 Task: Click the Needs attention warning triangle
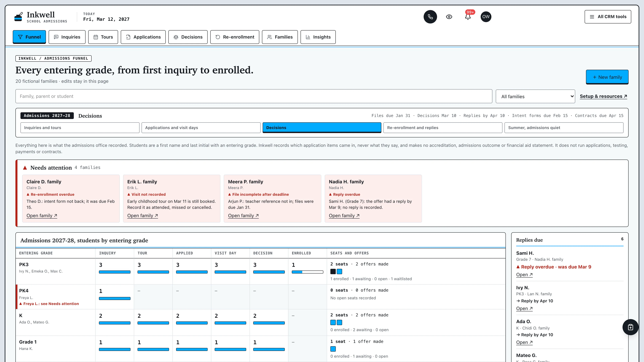tap(25, 168)
